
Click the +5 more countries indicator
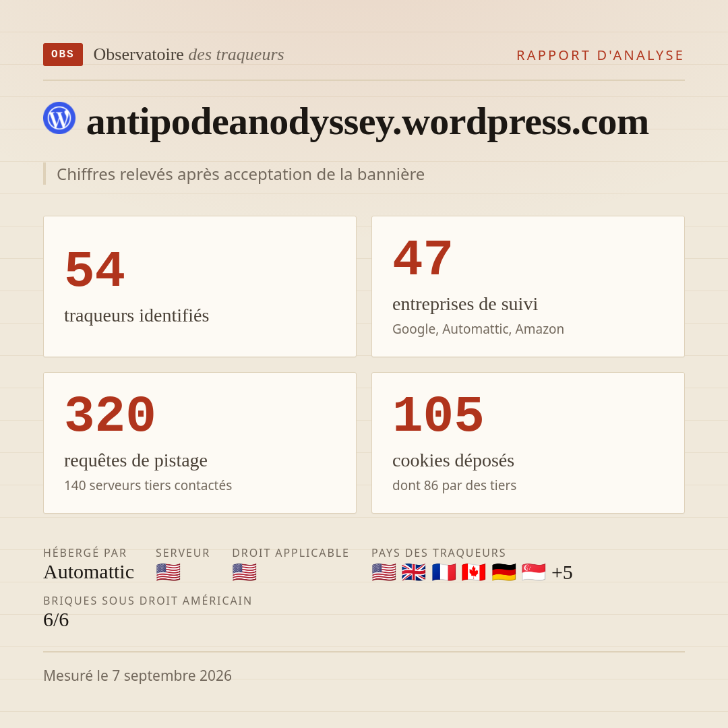pos(562,572)
